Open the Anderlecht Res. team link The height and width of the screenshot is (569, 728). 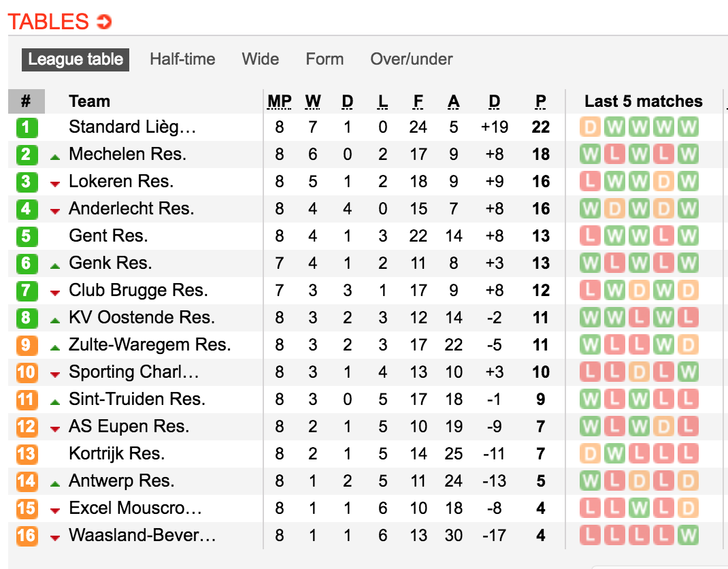pyautogui.click(x=131, y=208)
